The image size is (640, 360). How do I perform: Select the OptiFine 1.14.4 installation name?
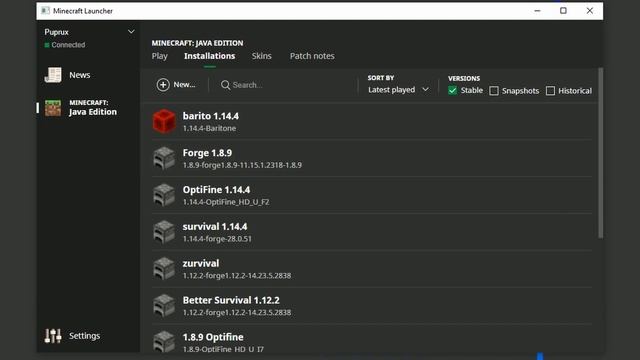(216, 190)
